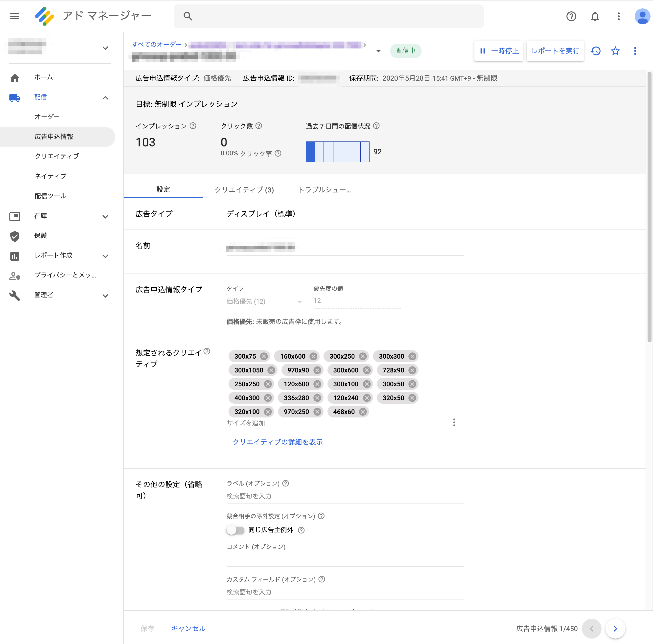
Task: Remove the 728x90 size chip
Action: click(x=412, y=370)
